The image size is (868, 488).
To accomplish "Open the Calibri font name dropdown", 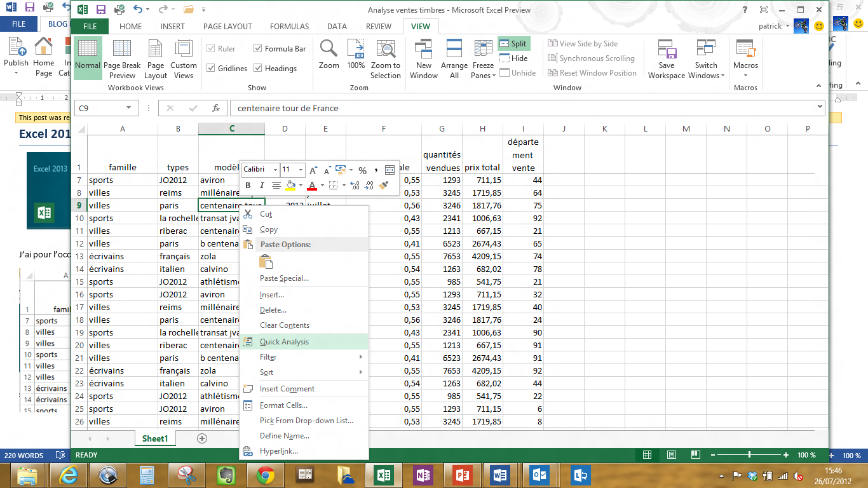I will point(275,170).
